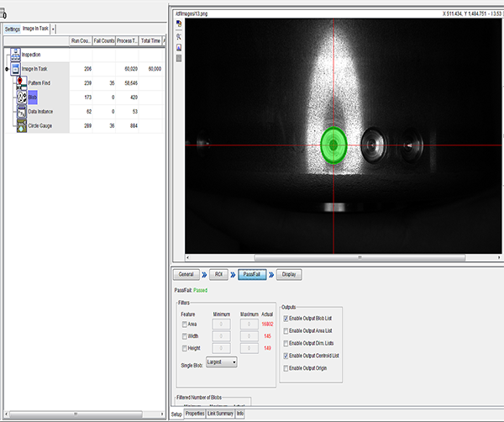Click the Circle Gauge tool icon

tap(22, 125)
